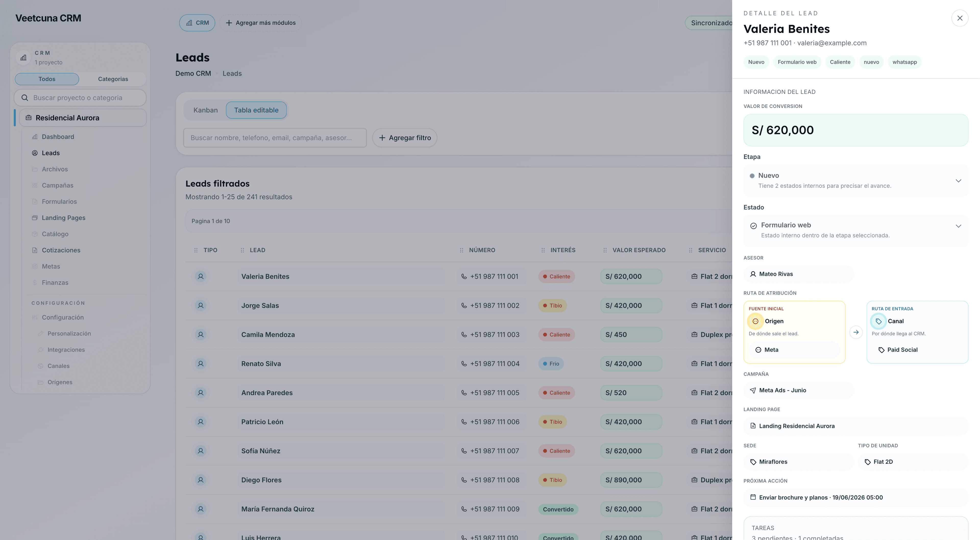This screenshot has width=980, height=540.
Task: Click the TIPO column drag handle
Action: 195,250
